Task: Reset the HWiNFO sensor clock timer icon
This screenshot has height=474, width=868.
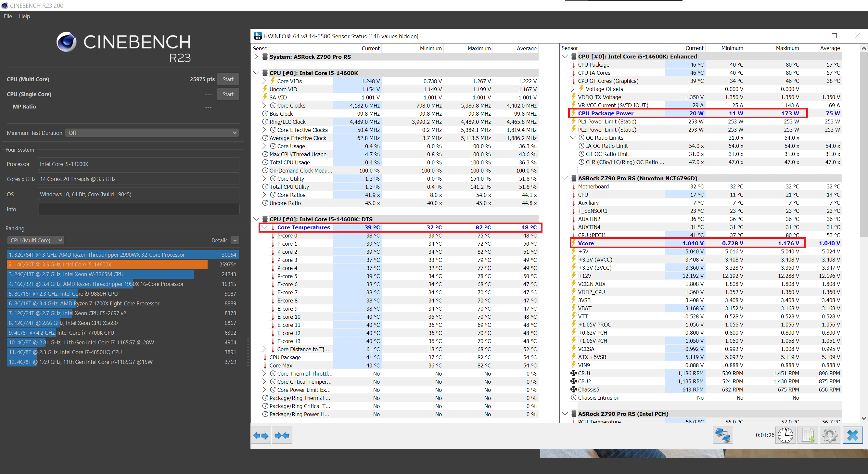Action: 785,435
